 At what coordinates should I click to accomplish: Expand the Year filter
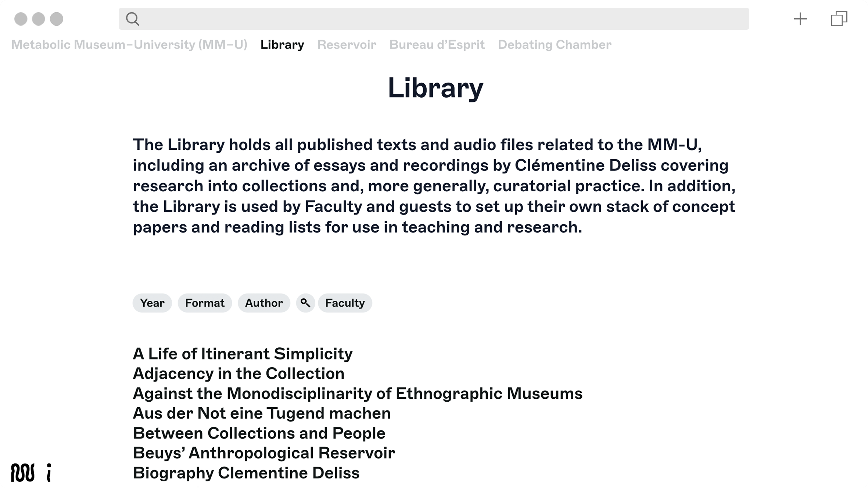coord(152,303)
